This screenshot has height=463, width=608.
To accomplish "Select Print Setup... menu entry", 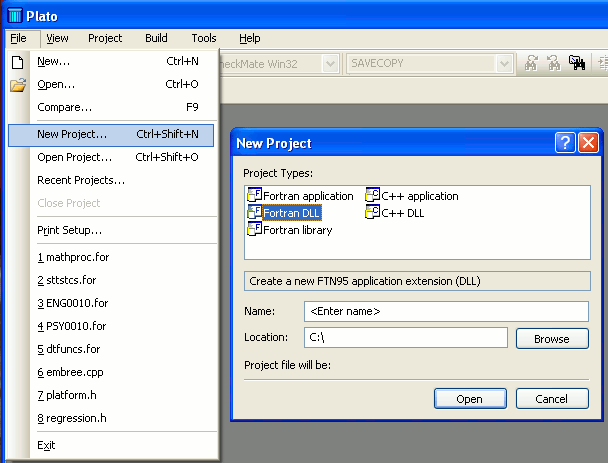I will click(111, 230).
